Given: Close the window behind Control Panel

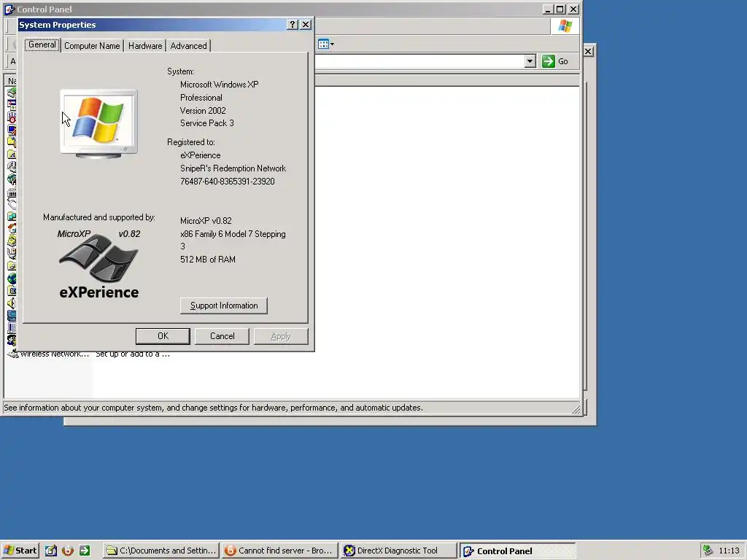Looking at the screenshot, I should (589, 52).
